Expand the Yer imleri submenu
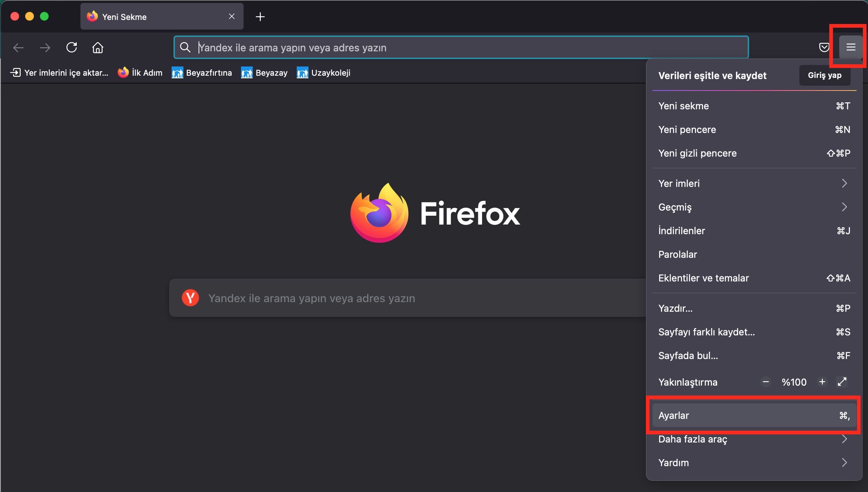 click(x=754, y=184)
